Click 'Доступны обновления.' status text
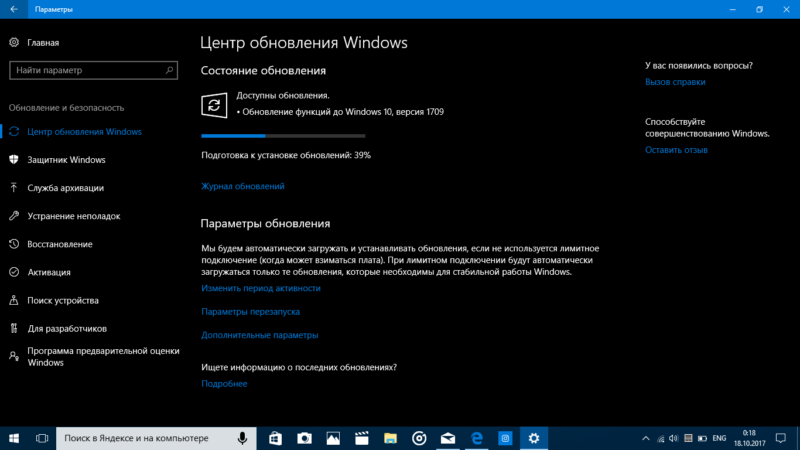Viewport: 800px width, 450px height. pos(283,95)
